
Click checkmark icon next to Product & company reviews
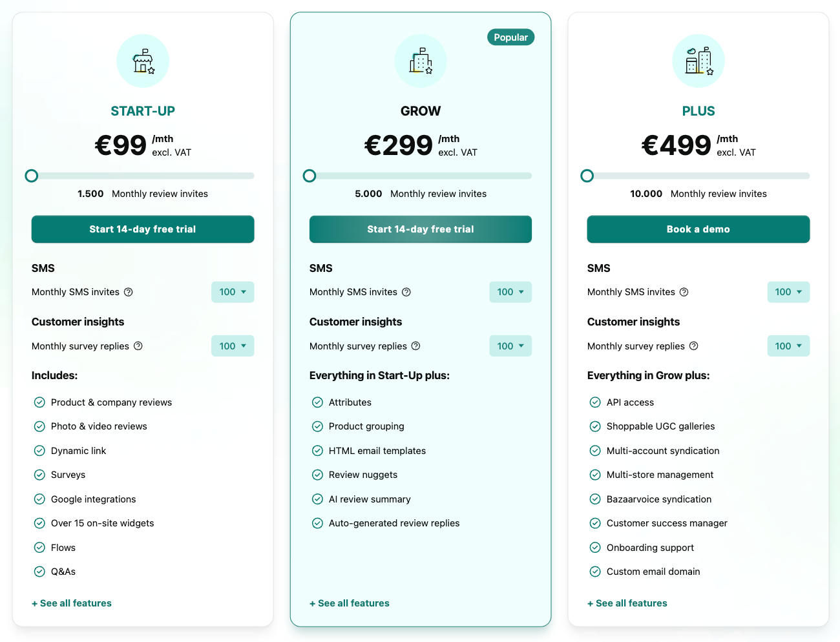(39, 402)
